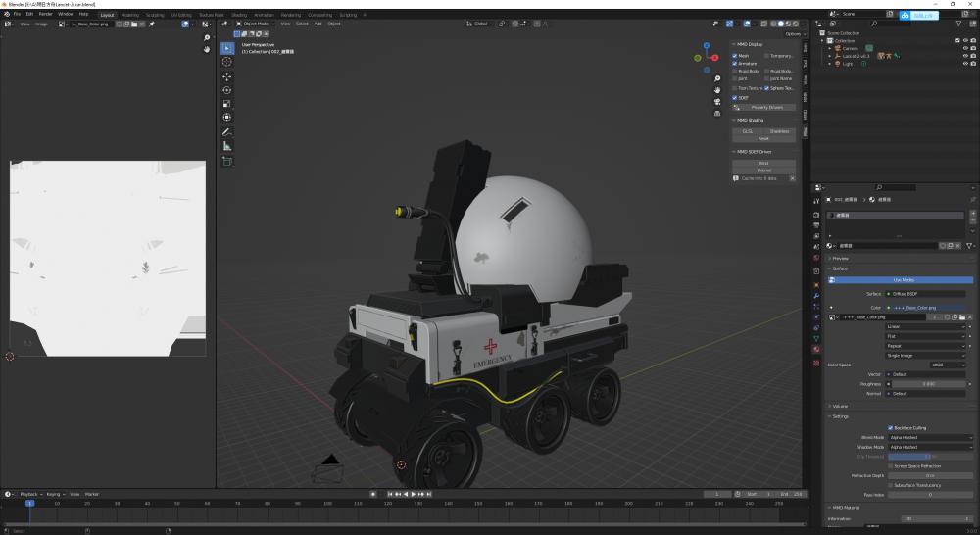This screenshot has height=535, width=980.
Task: Pin the image in the image editor
Action: tap(152, 24)
